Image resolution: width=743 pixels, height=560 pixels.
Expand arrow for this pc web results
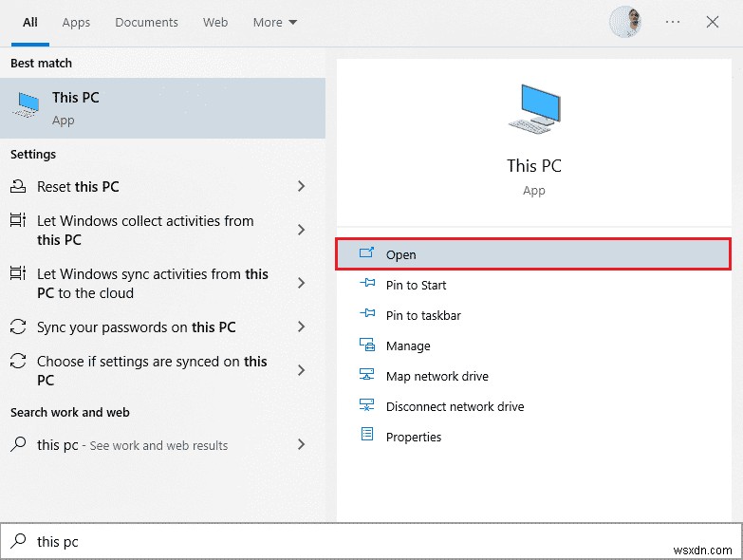tap(301, 444)
